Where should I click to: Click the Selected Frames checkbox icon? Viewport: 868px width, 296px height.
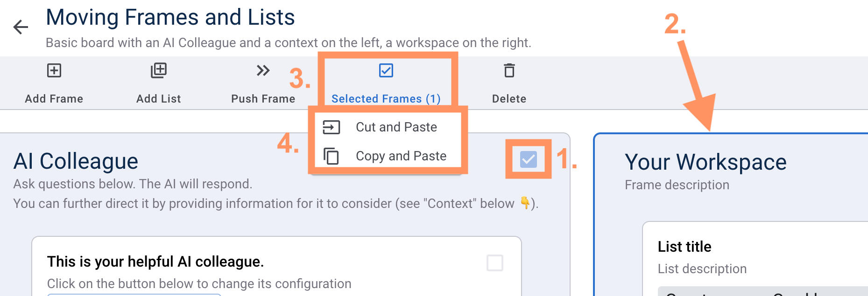(x=386, y=70)
